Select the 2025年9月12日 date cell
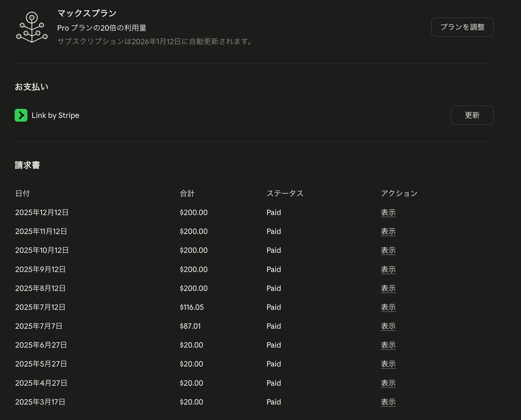The image size is (521, 420). coord(40,270)
